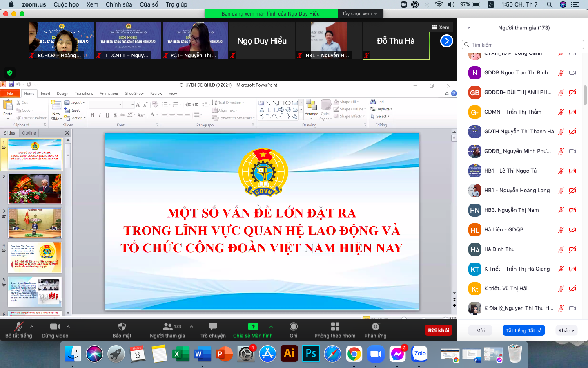This screenshot has height=368, width=588.
Task: Open the Chat (Trò chuyện) panel icon
Action: 213,327
